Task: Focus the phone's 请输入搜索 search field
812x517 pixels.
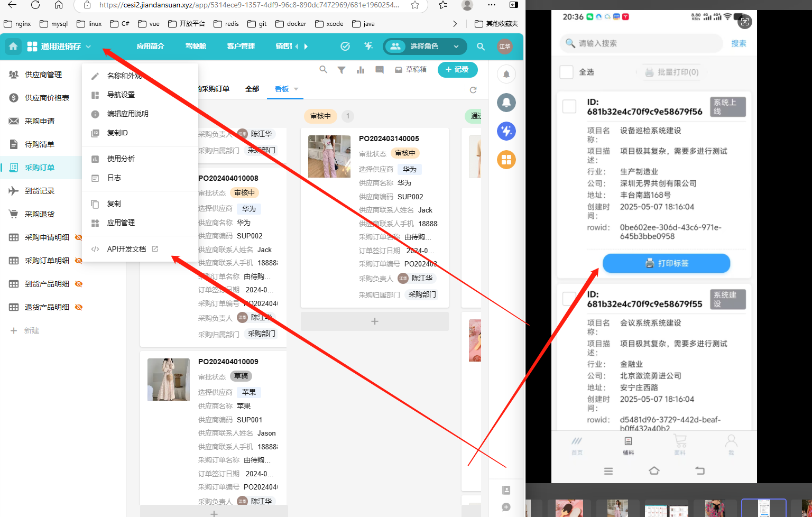Action: (641, 43)
